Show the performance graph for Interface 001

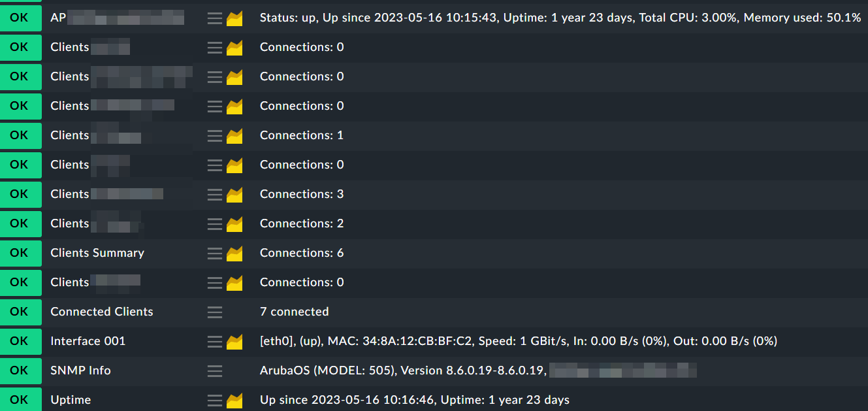(x=234, y=341)
